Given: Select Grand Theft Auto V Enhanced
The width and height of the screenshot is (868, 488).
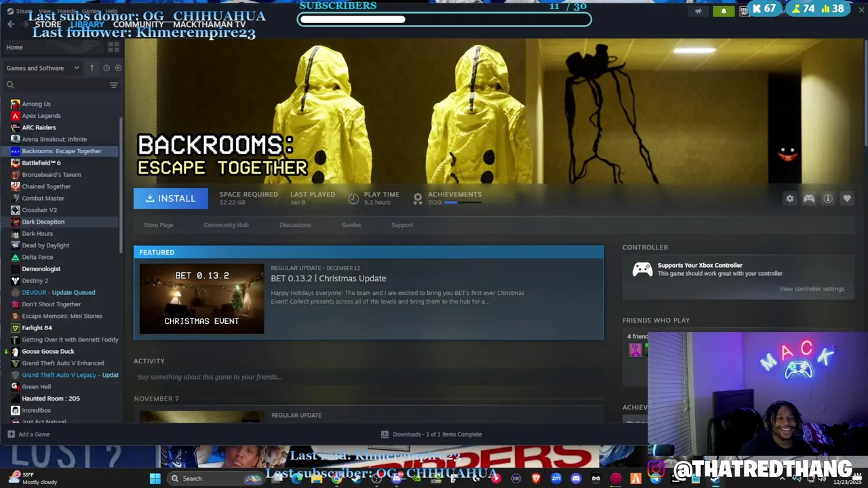Looking at the screenshot, I should (62, 363).
